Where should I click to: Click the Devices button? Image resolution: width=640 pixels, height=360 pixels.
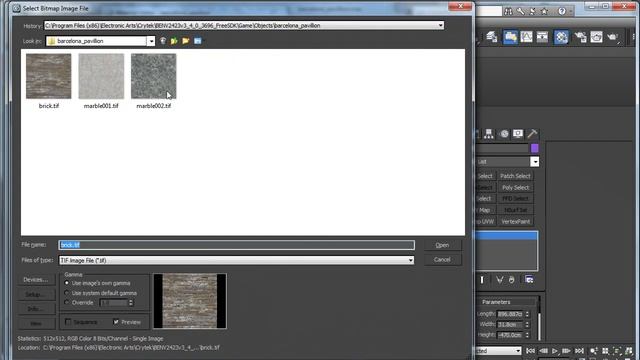(36, 280)
